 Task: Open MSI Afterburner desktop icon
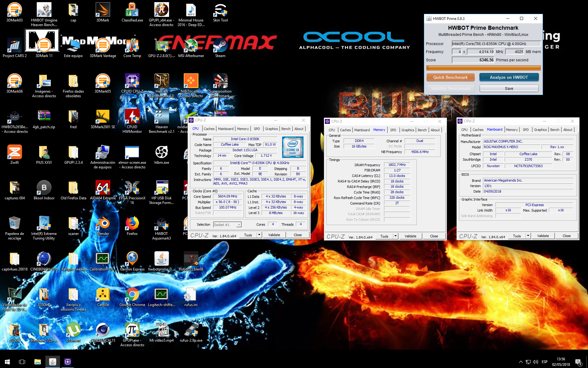(x=191, y=48)
